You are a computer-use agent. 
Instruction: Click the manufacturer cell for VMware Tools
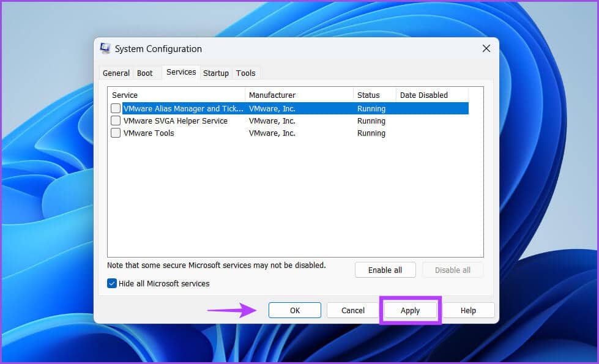(272, 133)
